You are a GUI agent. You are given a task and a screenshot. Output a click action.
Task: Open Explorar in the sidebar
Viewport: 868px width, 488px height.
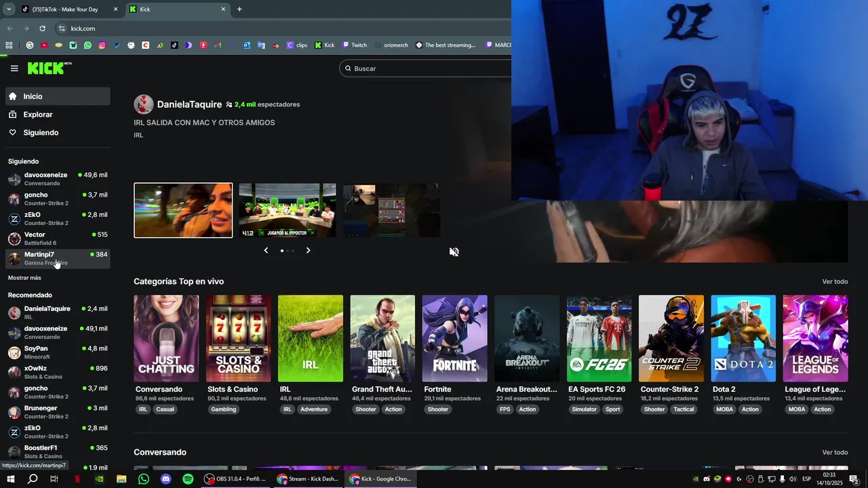[x=58, y=115]
